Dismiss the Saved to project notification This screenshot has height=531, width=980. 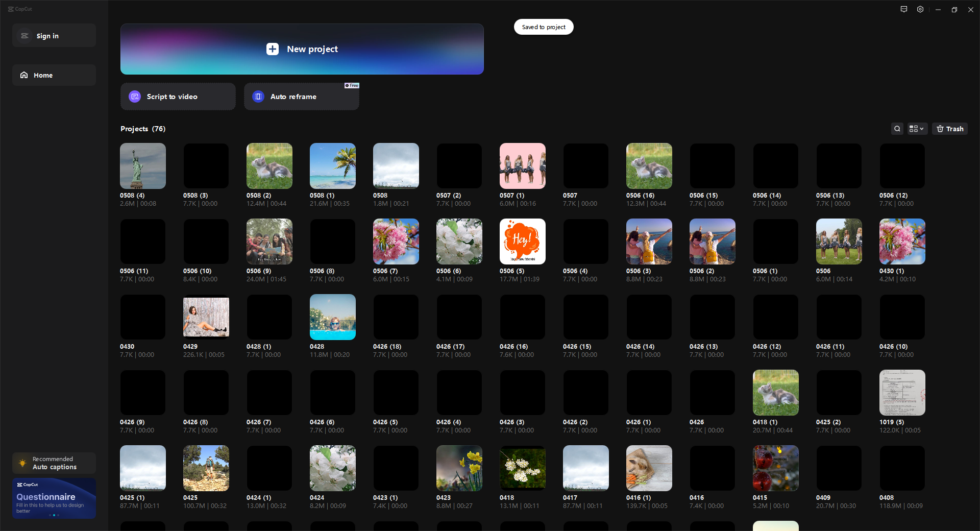tap(543, 27)
